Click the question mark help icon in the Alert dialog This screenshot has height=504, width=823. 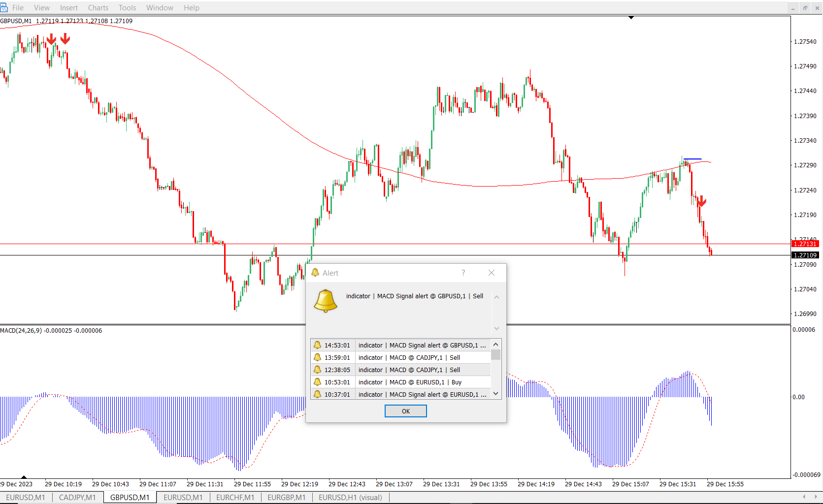pos(463,273)
